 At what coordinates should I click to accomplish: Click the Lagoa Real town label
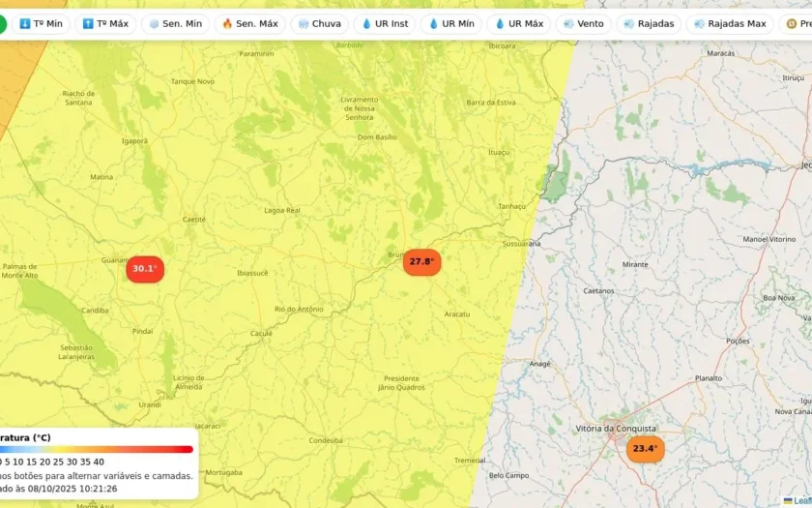[282, 211]
